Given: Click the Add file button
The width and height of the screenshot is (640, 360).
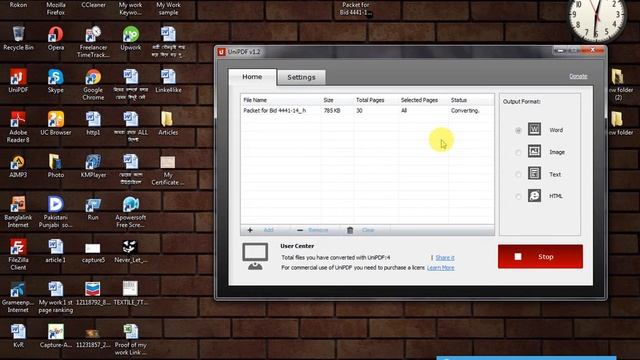Looking at the screenshot, I should click(x=261, y=230).
